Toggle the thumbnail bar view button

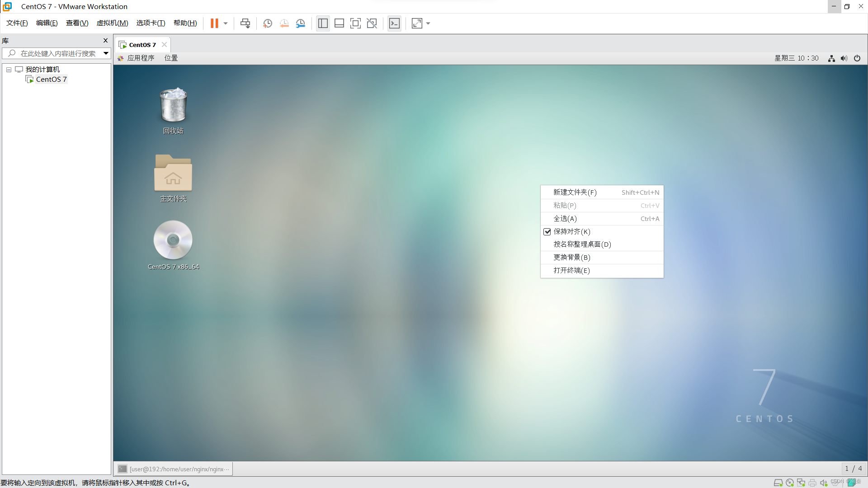tap(339, 23)
